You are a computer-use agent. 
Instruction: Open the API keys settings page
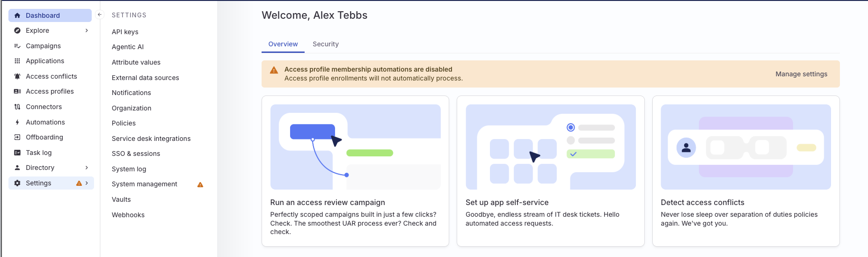coord(125,32)
